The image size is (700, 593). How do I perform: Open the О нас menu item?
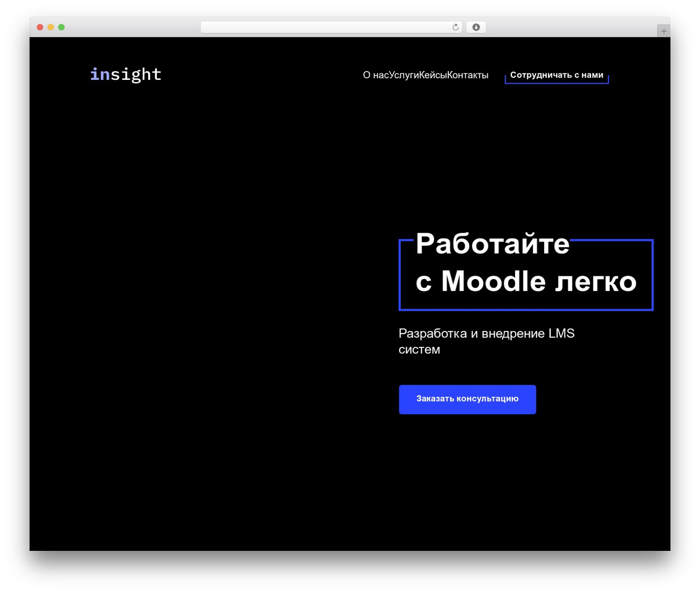(376, 75)
